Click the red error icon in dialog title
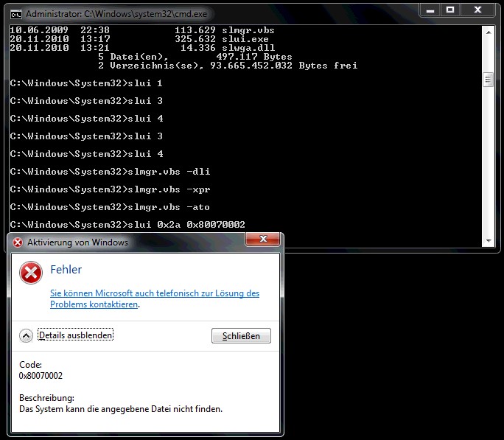The width and height of the screenshot is (504, 440). 18,242
